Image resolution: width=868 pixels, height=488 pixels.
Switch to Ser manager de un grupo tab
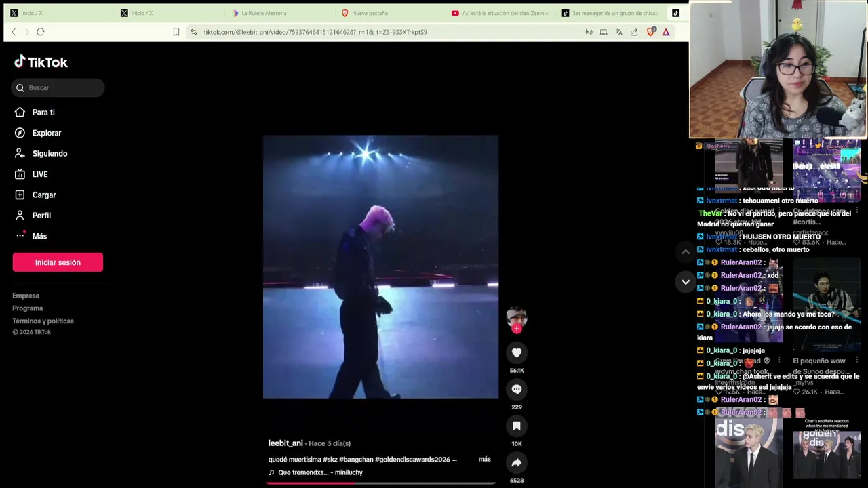click(609, 13)
